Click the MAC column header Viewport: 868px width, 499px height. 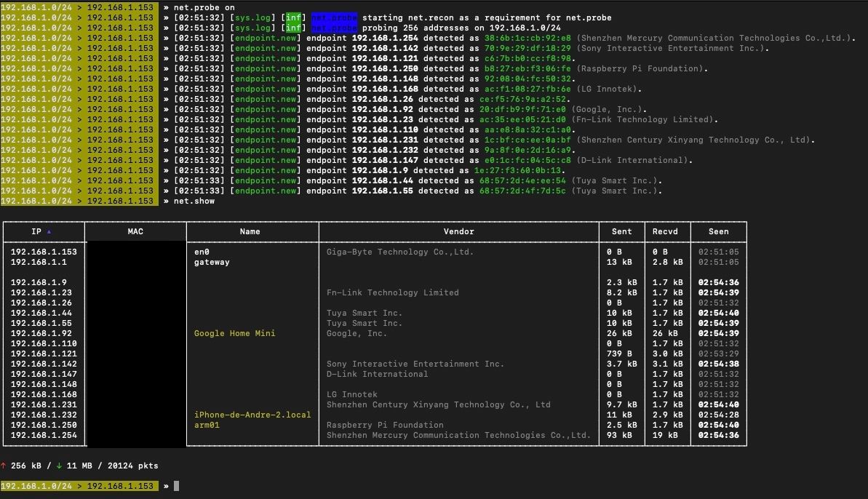tap(135, 232)
